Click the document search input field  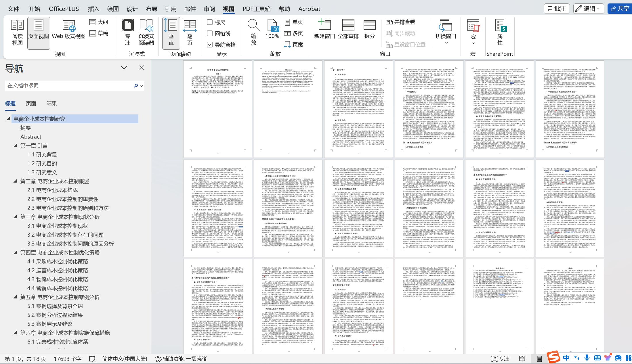[x=69, y=86]
